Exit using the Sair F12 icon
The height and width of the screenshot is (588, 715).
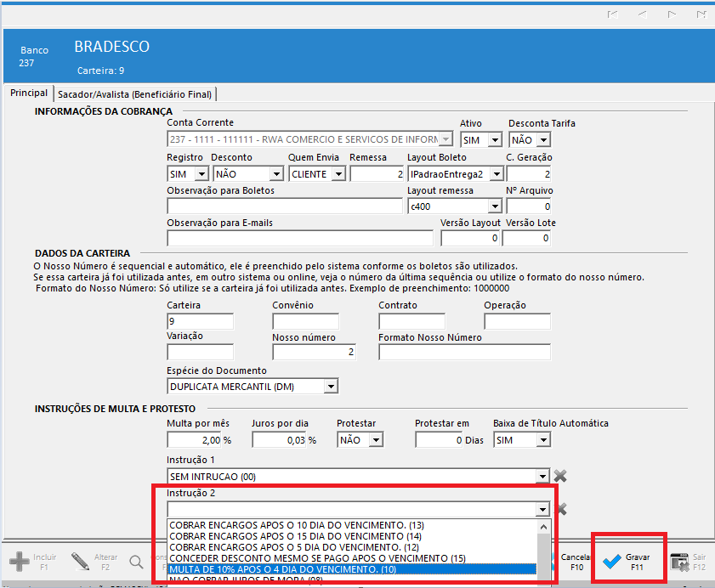tap(679, 562)
